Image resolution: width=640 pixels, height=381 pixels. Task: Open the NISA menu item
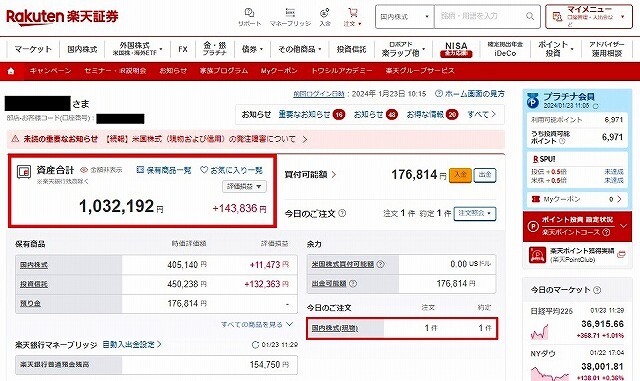point(456,49)
